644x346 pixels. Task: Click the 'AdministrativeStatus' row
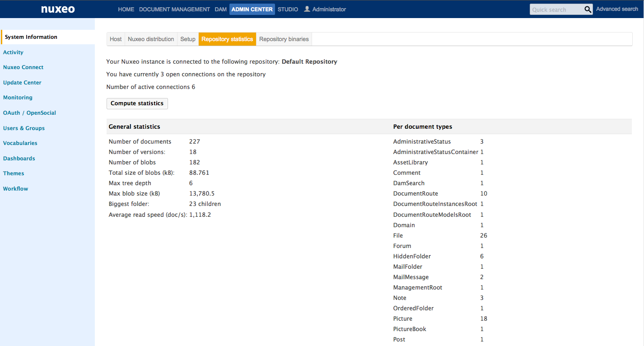(x=422, y=141)
